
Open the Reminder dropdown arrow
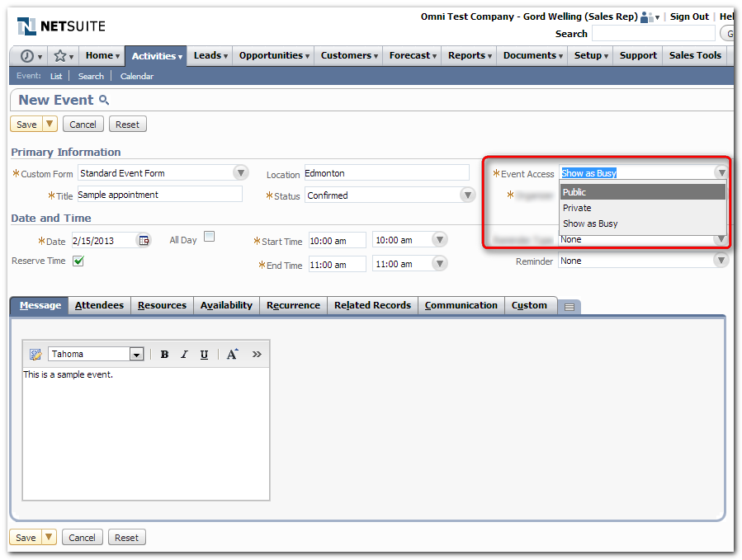click(x=721, y=260)
